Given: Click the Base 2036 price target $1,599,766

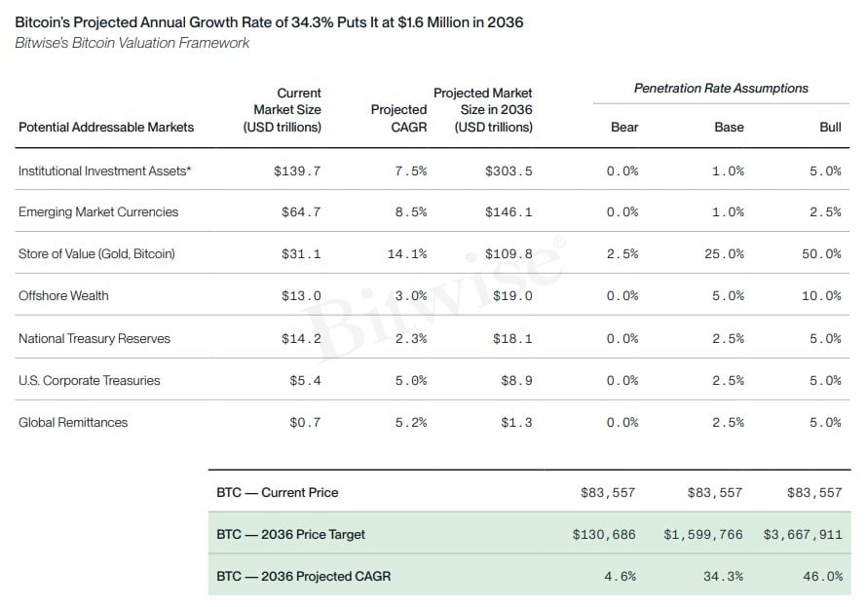Looking at the screenshot, I should [703, 535].
